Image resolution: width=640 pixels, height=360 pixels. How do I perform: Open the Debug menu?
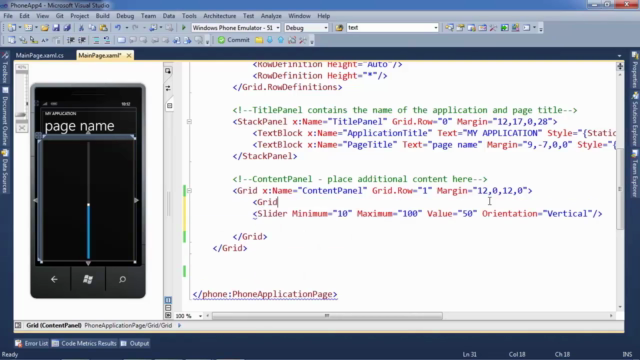pos(125,16)
